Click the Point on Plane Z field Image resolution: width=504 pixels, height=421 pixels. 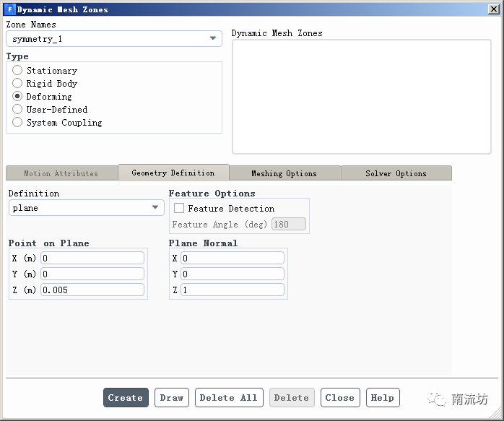(x=92, y=290)
